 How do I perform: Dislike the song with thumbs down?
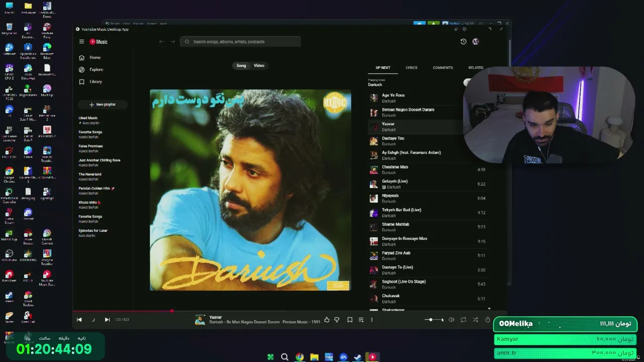[x=337, y=320]
